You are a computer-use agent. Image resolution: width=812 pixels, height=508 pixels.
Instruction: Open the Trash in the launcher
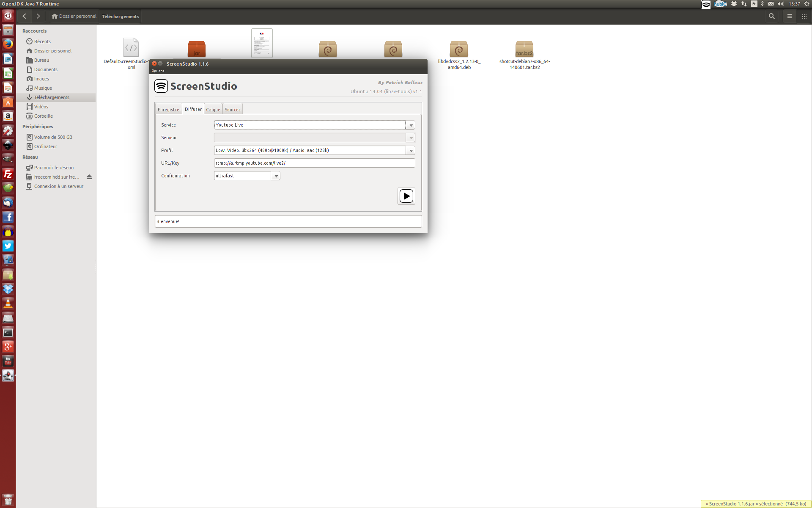(8, 500)
